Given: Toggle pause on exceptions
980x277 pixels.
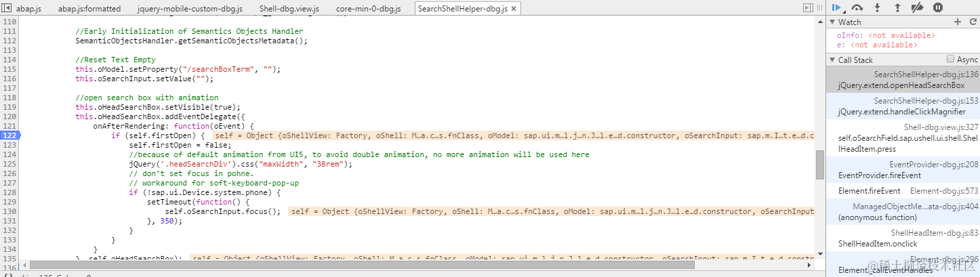Looking at the screenshot, I should pos(938,7).
